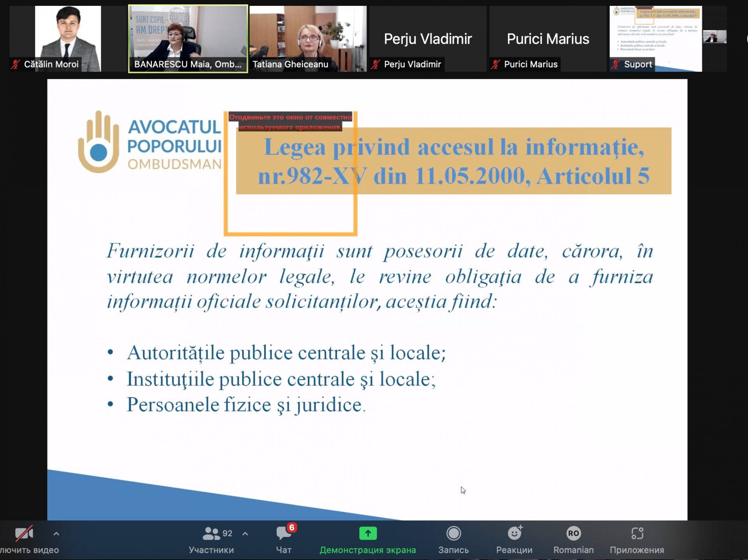Click the unread chat badge showing 6

[292, 528]
